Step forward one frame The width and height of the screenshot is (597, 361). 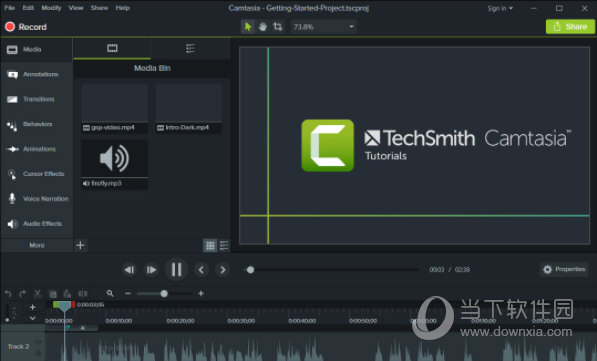[x=151, y=270]
